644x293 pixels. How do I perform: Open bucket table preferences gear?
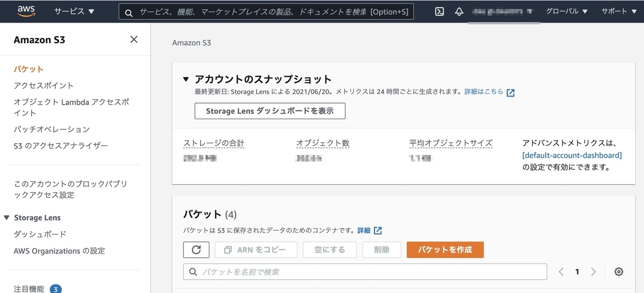(619, 272)
